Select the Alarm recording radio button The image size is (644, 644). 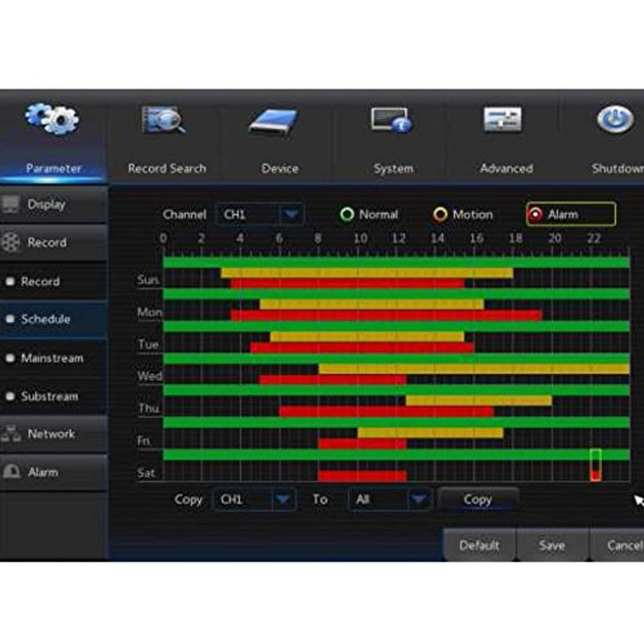(535, 215)
